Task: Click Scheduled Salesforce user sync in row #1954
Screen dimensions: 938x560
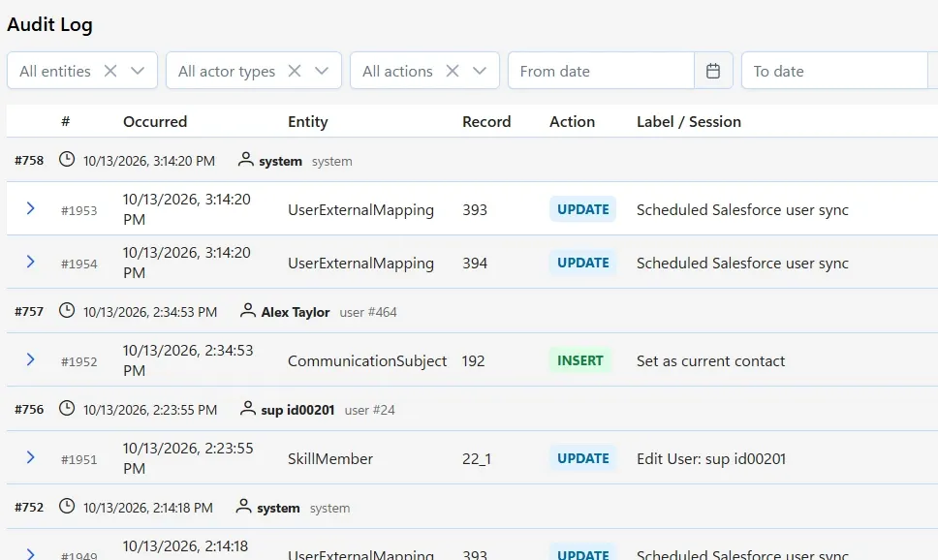Action: click(x=742, y=264)
